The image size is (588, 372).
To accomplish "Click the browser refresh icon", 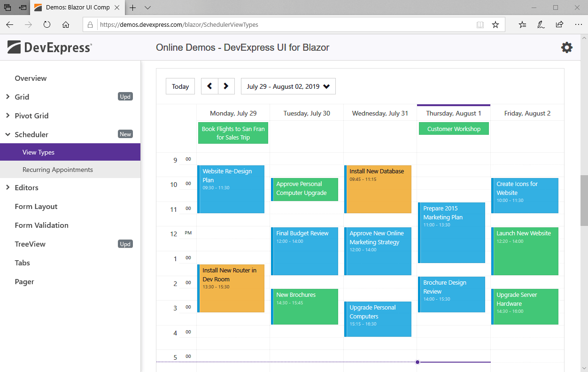I will [47, 24].
